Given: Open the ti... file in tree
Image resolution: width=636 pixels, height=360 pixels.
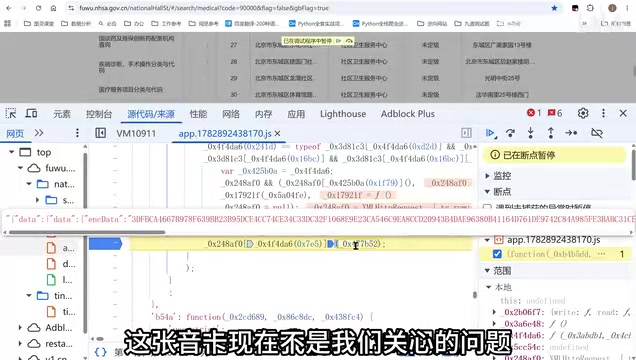Looking at the screenshot, I should pyautogui.click(x=61, y=312).
